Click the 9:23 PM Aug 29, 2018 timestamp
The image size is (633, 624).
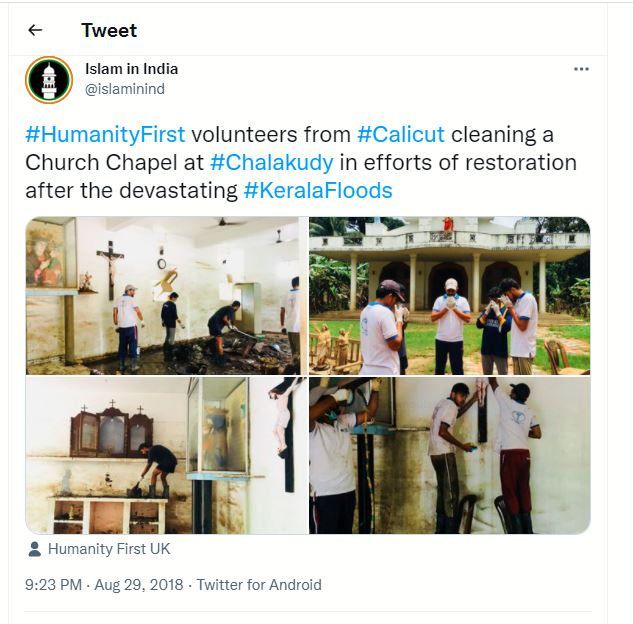coord(105,585)
